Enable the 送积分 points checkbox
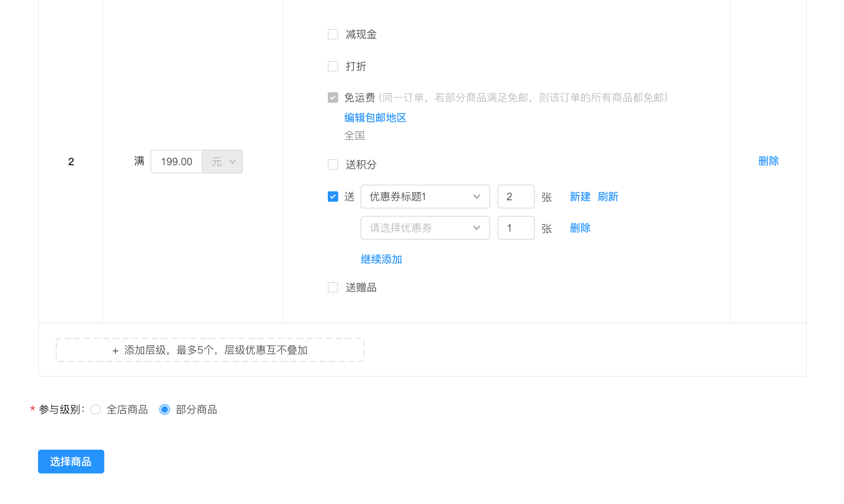 [x=333, y=165]
